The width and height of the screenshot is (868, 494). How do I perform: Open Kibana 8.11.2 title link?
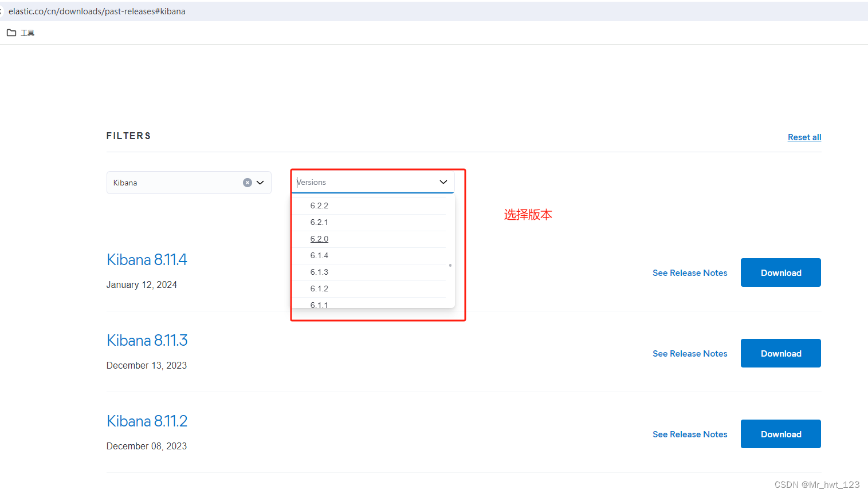(x=147, y=421)
